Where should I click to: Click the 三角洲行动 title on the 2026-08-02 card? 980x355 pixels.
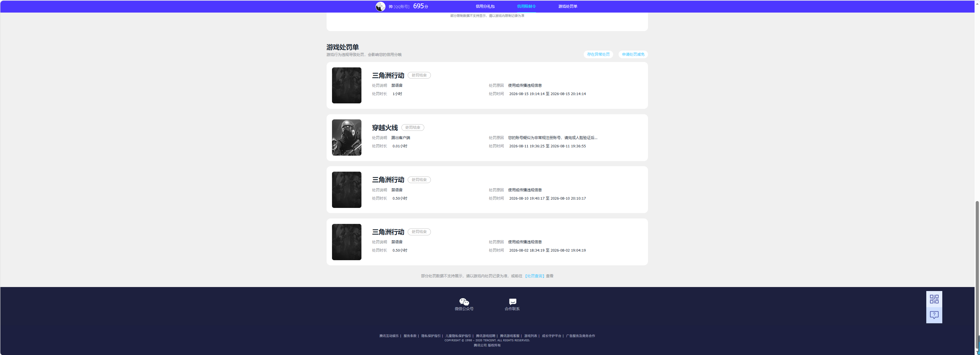point(388,232)
